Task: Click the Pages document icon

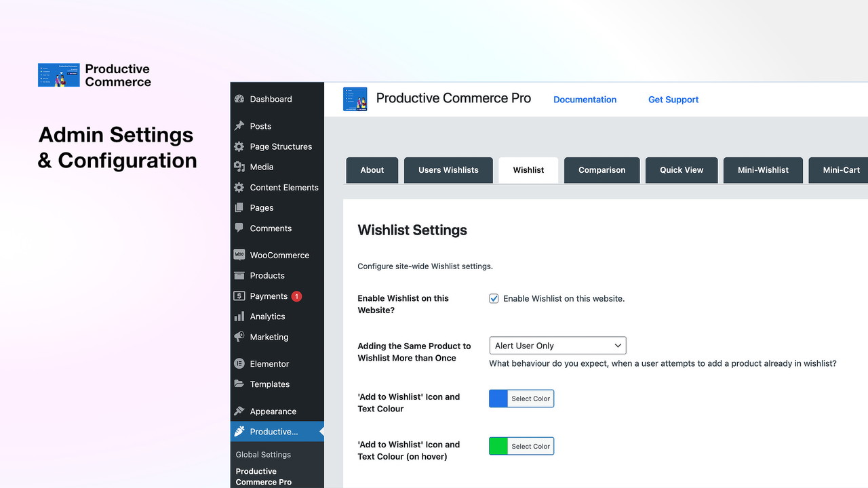Action: coord(239,208)
